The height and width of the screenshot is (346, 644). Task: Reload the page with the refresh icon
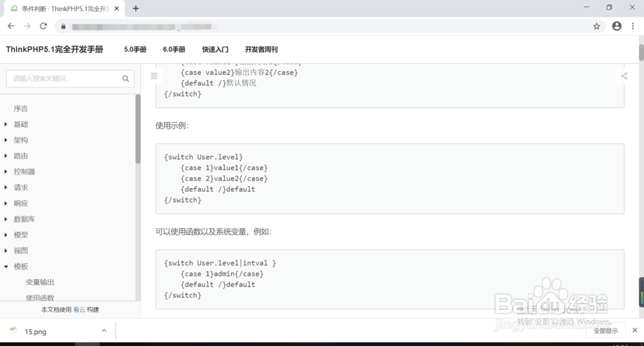point(43,26)
